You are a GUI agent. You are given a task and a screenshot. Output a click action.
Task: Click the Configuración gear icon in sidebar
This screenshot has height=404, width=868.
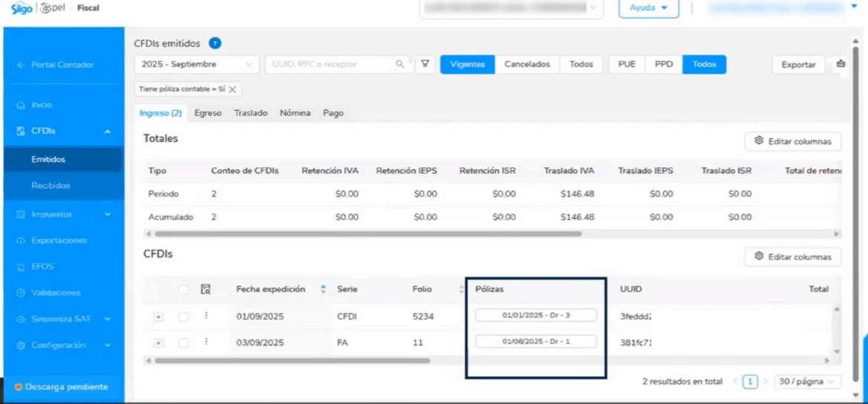coord(21,345)
